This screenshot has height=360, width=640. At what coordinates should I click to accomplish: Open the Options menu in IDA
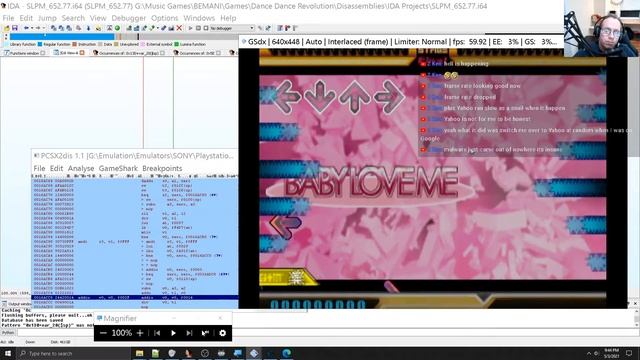[164, 18]
